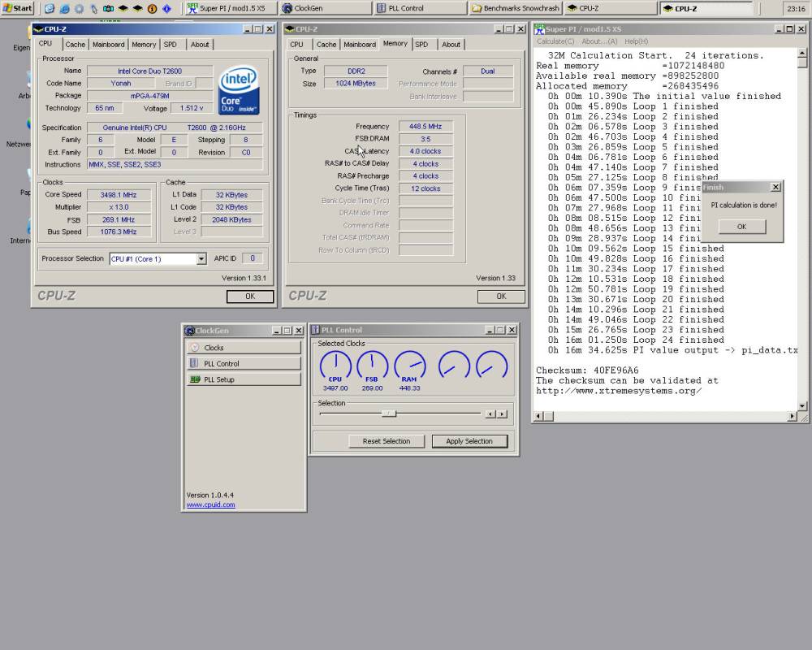812x650 pixels.
Task: Click the Voltage value 1.512 v
Action: point(192,108)
